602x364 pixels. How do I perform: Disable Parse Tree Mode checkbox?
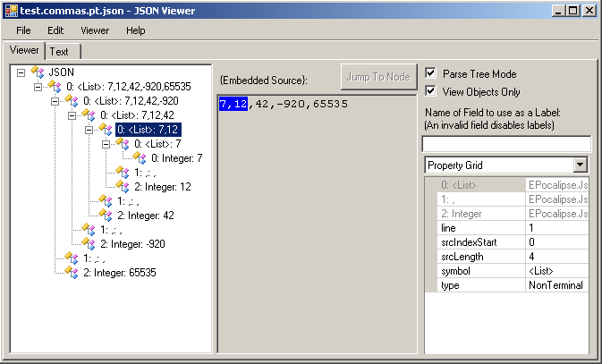click(x=431, y=72)
